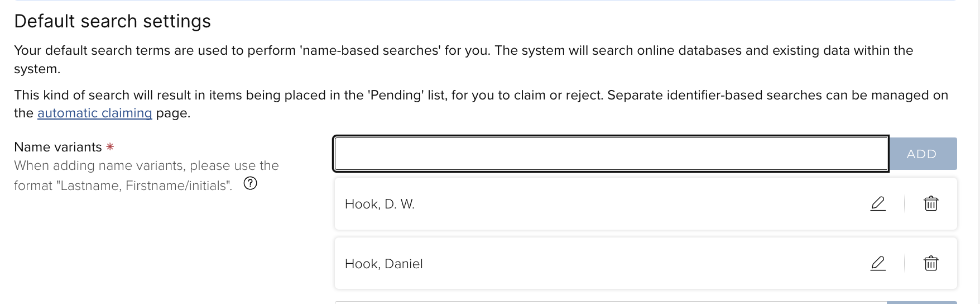Click the "Default search settings" heading
Viewport: 980px width, 304px height.
[112, 21]
